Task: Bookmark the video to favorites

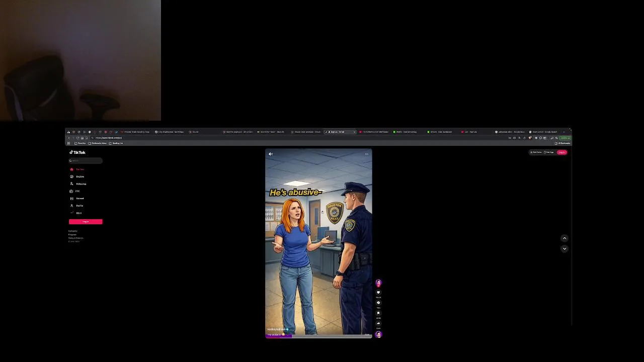Action: tap(378, 313)
